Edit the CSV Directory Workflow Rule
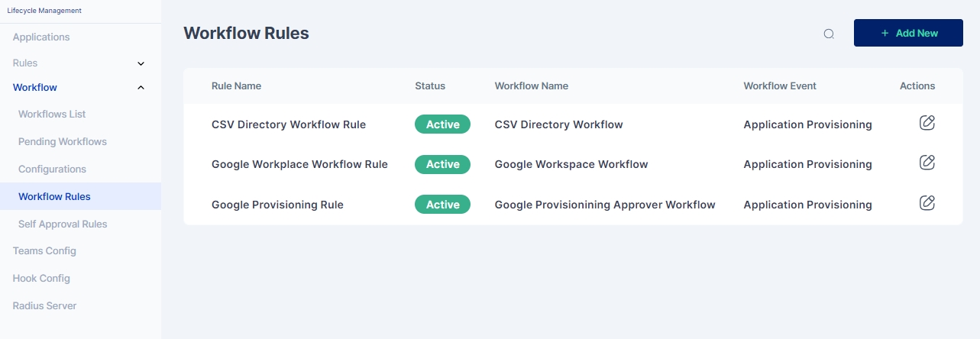 pos(927,123)
